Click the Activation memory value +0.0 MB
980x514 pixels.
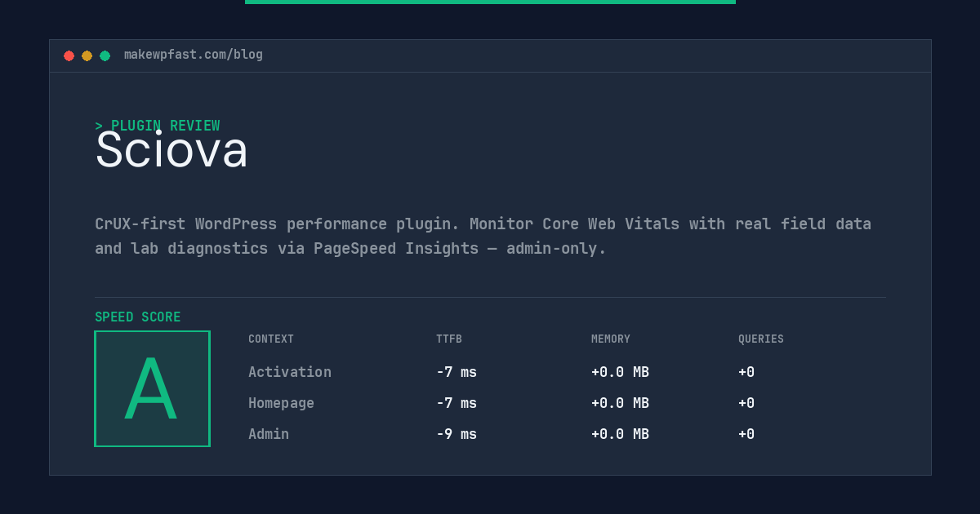pyautogui.click(x=620, y=372)
